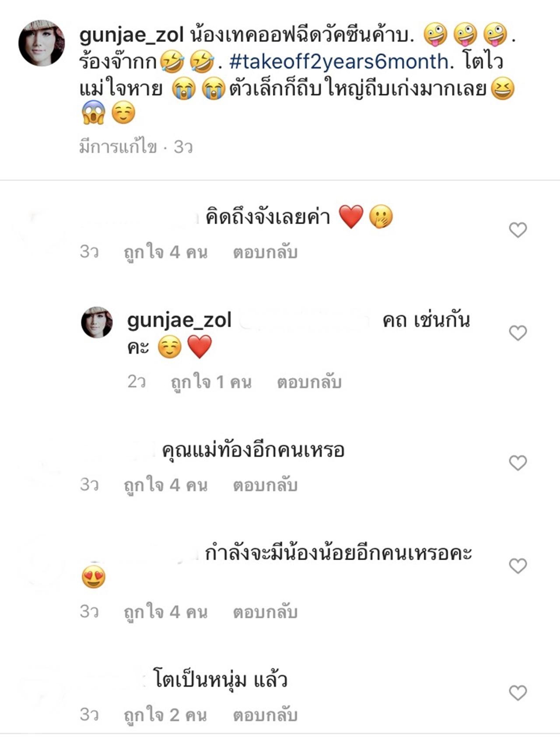View 4 likes on คิดถึงจังเลยค่า comment
This screenshot has height=737, width=560.
point(165,253)
